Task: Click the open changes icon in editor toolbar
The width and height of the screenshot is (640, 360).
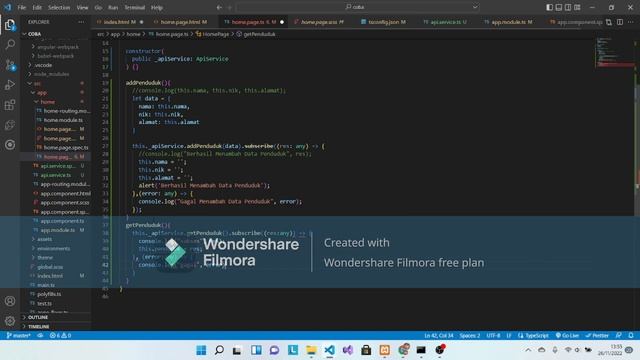Action: point(609,22)
